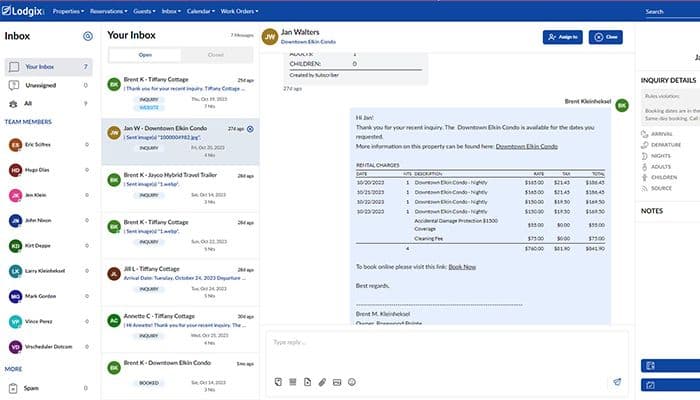Click the saved reply template icon
The width and height of the screenshot is (700, 400).
pos(277,382)
